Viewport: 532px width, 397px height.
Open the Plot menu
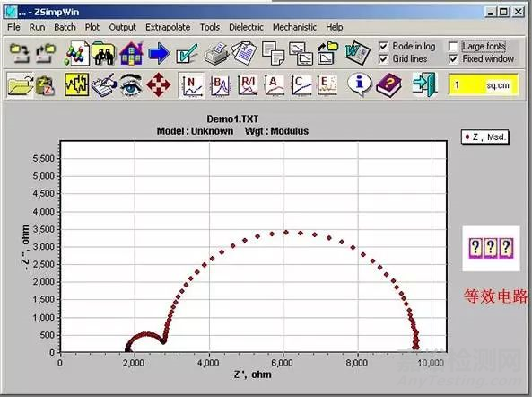tap(92, 27)
